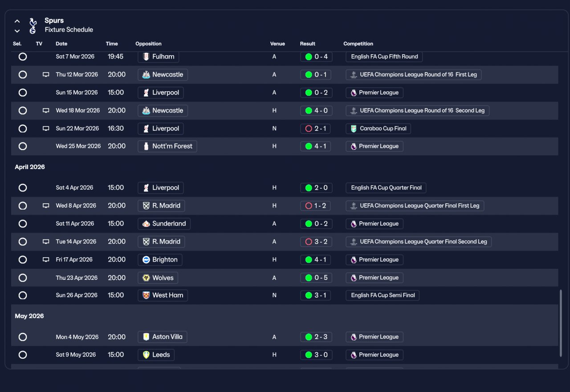
Task: Sort fixtures by the Opposition column header
Action: coord(148,44)
